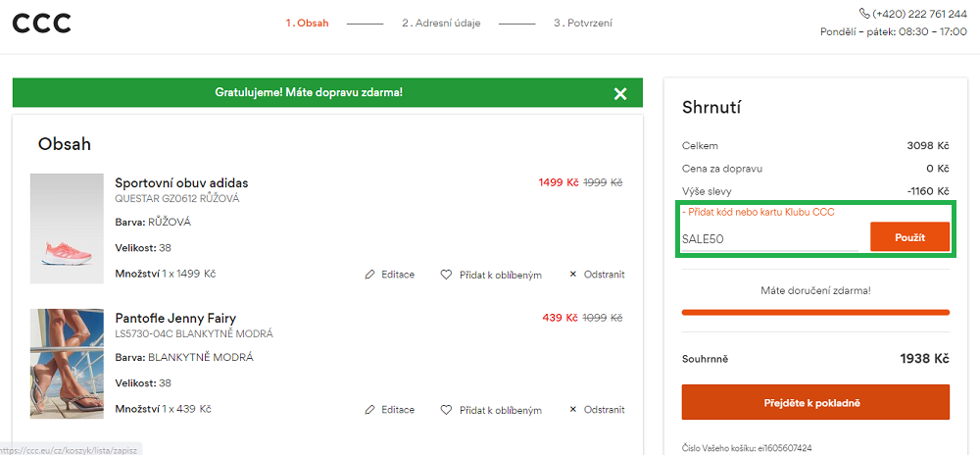Viewport: 980px width, 455px height.
Task: Click the basket number ei1605607424
Action: [785, 447]
